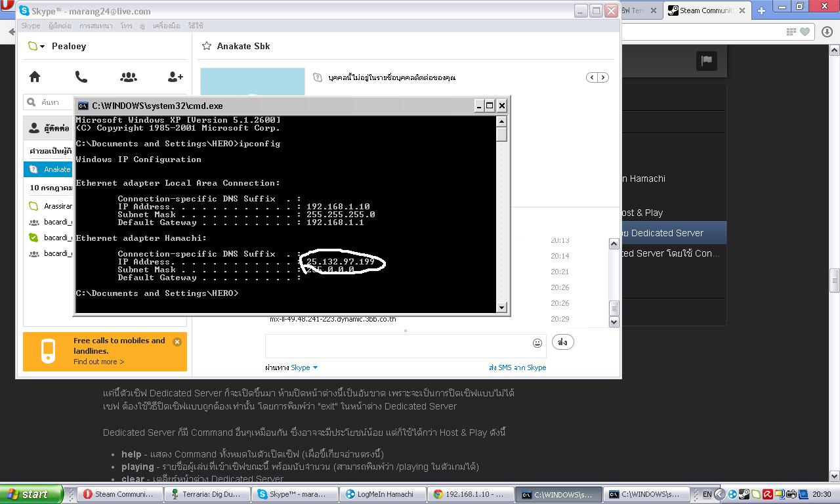Screen dimensions: 840x504
Task: Click the cmd window scroll down arrow
Action: [x=502, y=307]
